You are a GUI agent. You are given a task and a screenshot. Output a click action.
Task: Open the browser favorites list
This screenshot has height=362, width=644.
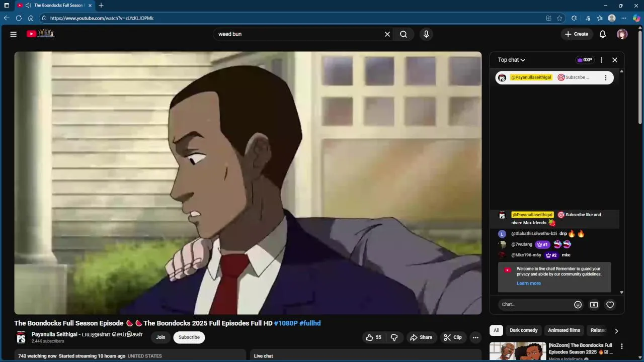pos(600,18)
